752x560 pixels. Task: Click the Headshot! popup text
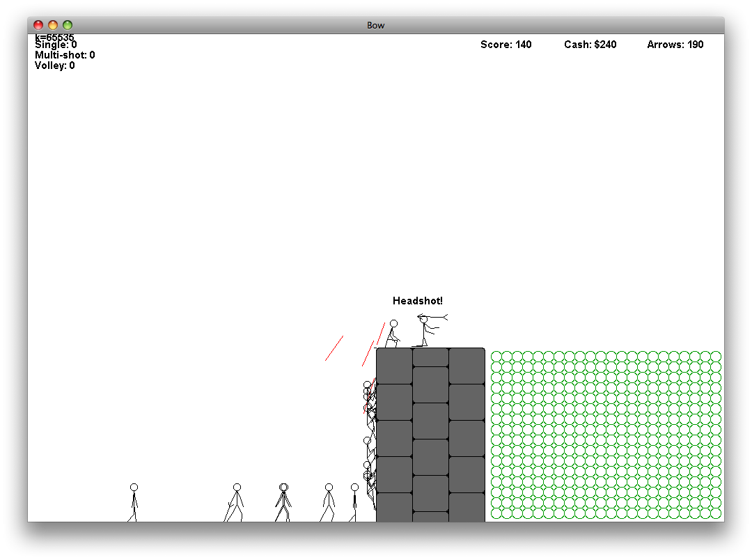coord(417,301)
